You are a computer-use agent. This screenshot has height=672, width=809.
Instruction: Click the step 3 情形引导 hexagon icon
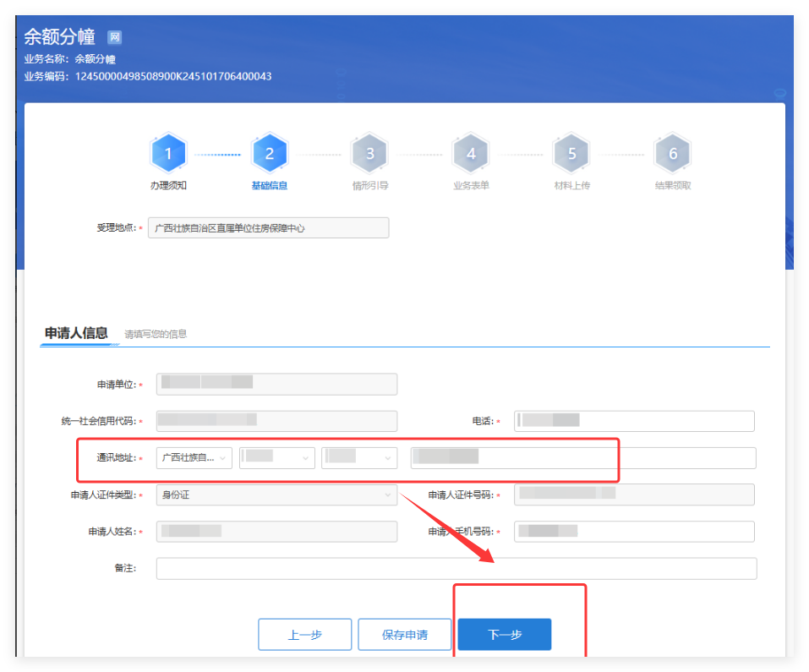click(369, 153)
